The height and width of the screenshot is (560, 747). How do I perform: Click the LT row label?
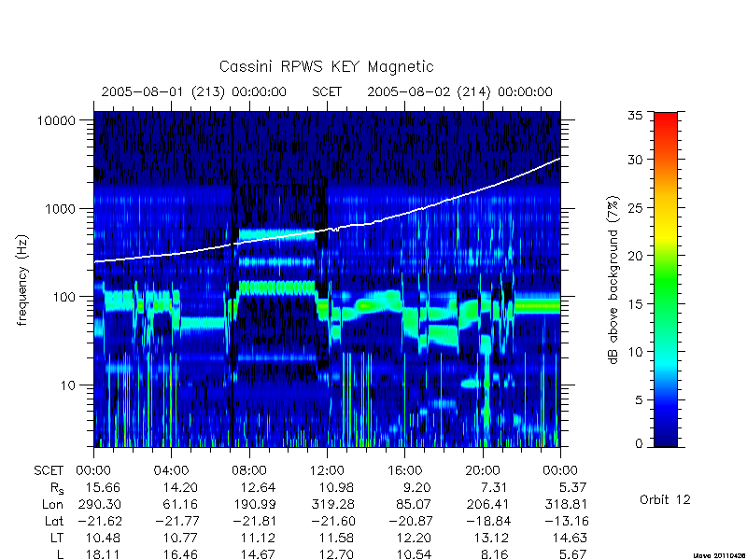click(57, 538)
